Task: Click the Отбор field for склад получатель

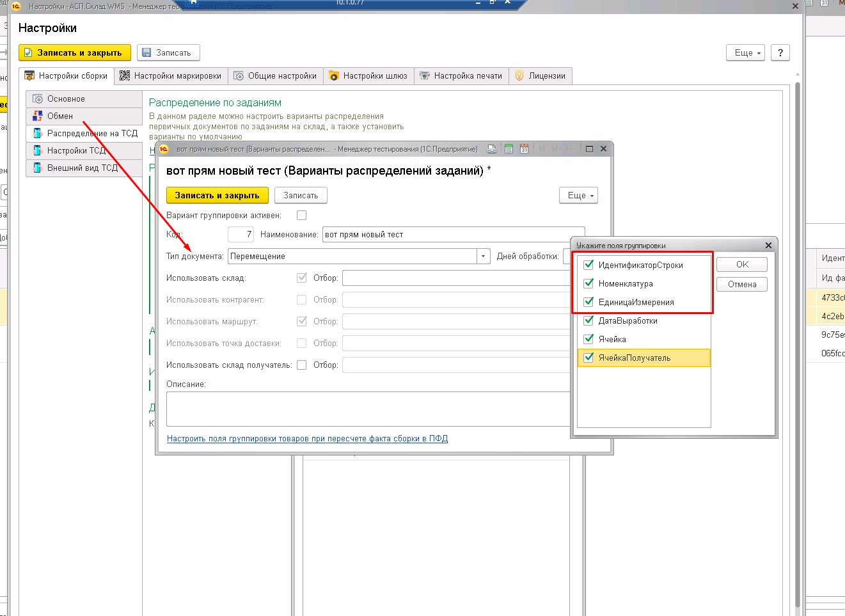Action: 457,365
